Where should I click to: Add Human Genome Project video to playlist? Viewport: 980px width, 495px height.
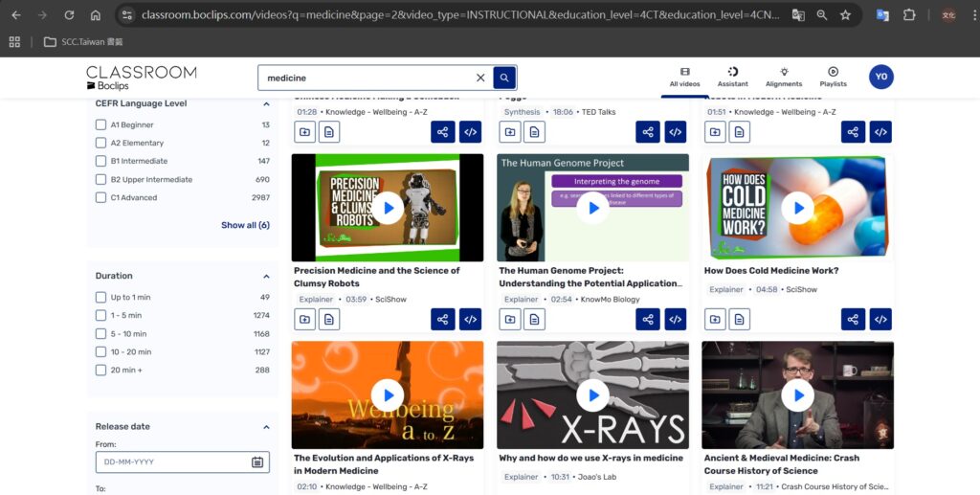point(509,319)
